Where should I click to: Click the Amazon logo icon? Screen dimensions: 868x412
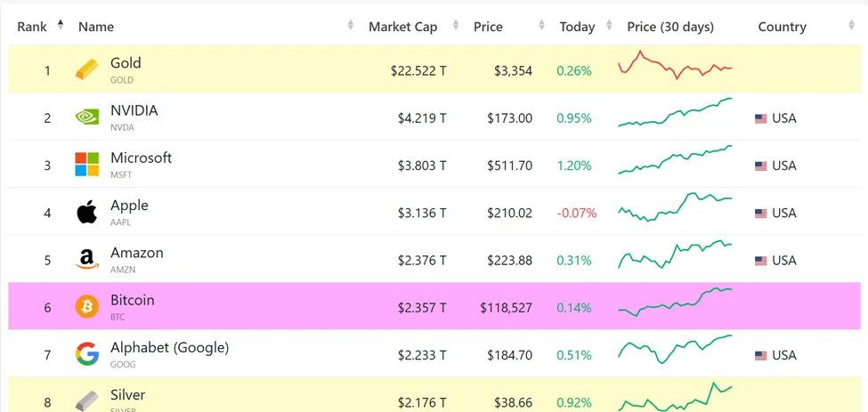click(86, 260)
